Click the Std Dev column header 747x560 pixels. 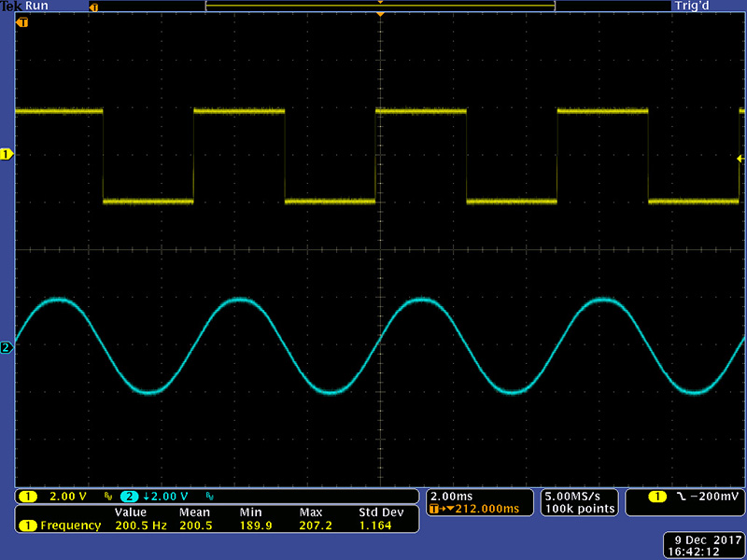pyautogui.click(x=379, y=512)
